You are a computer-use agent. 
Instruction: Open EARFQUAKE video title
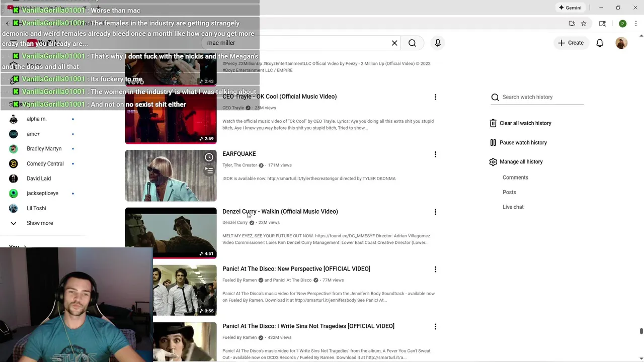click(x=239, y=154)
